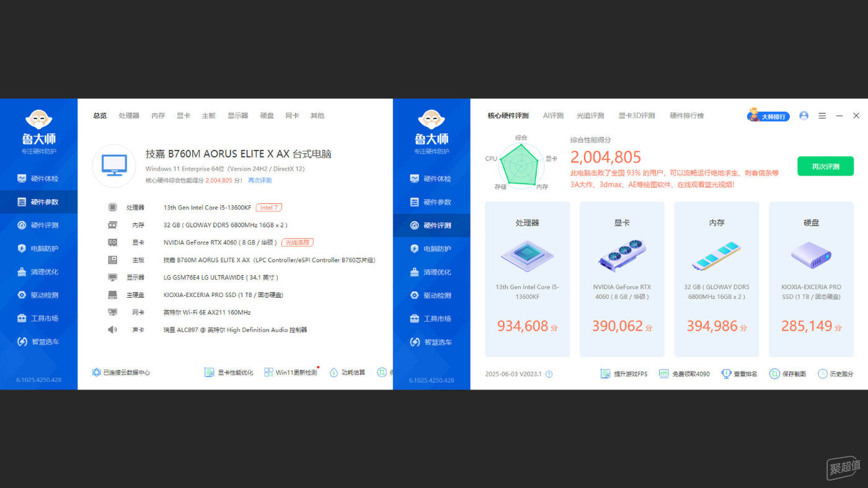The image size is (868, 488).
Task: Switch to 其他 tab
Action: (x=317, y=115)
